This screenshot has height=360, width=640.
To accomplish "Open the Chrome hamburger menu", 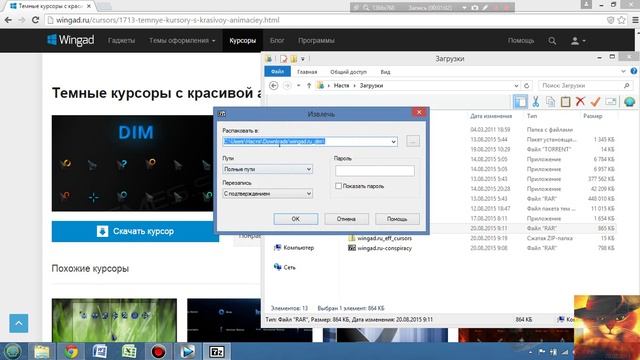I will click(635, 20).
